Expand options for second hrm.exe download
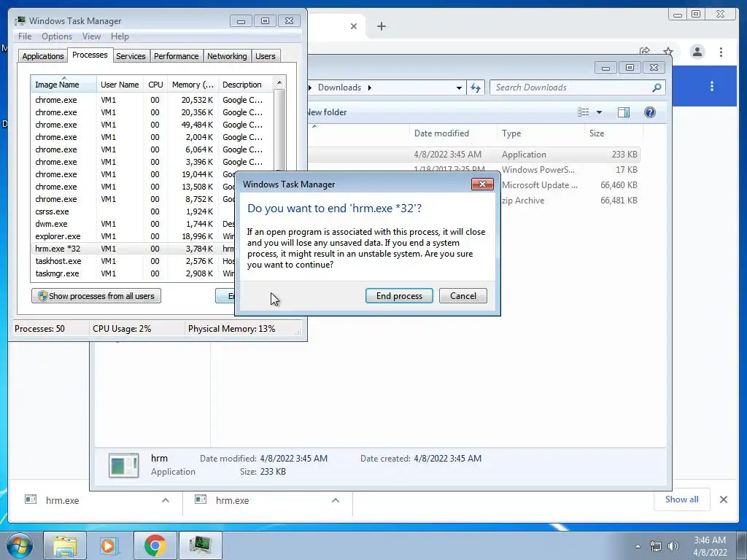The width and height of the screenshot is (747, 560). click(336, 500)
